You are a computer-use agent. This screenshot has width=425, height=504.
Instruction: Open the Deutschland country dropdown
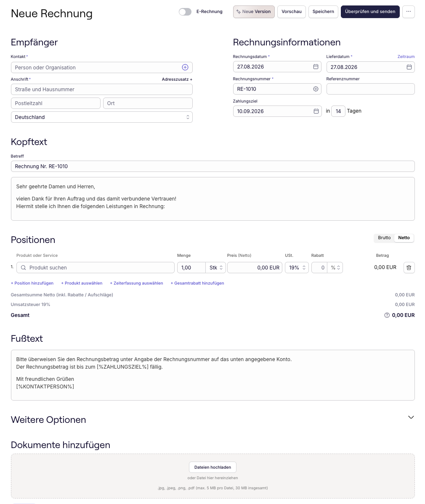(x=102, y=117)
